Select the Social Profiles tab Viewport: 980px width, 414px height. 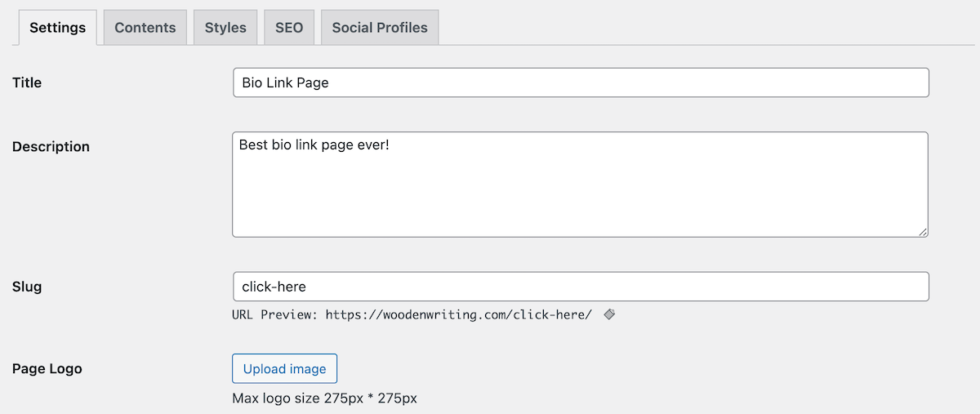pyautogui.click(x=380, y=28)
